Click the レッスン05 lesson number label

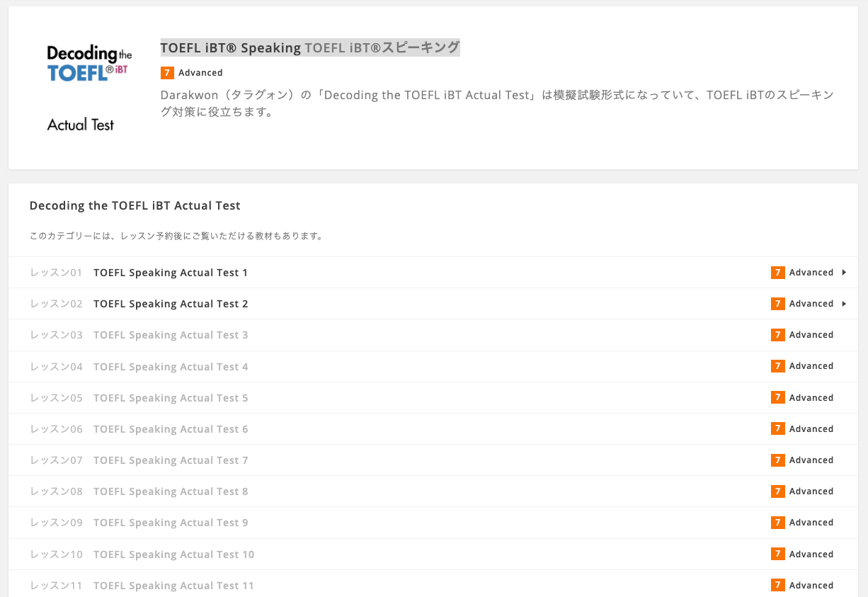point(57,398)
